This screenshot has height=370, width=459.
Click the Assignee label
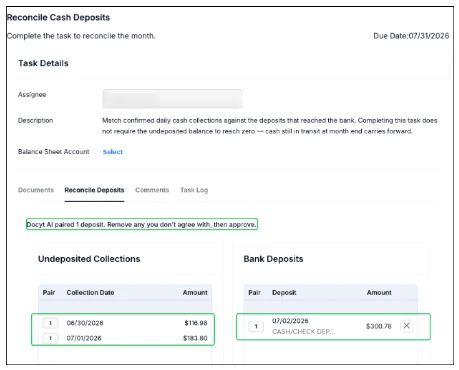[x=32, y=95]
